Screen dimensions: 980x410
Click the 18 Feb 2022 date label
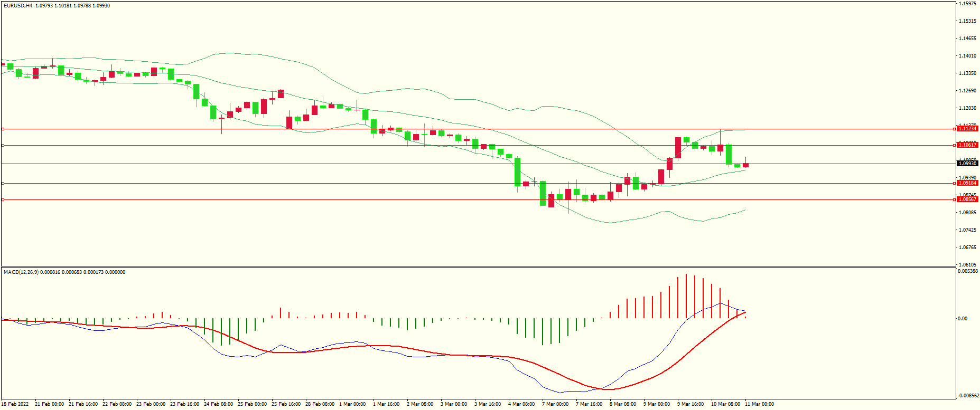click(x=15, y=404)
